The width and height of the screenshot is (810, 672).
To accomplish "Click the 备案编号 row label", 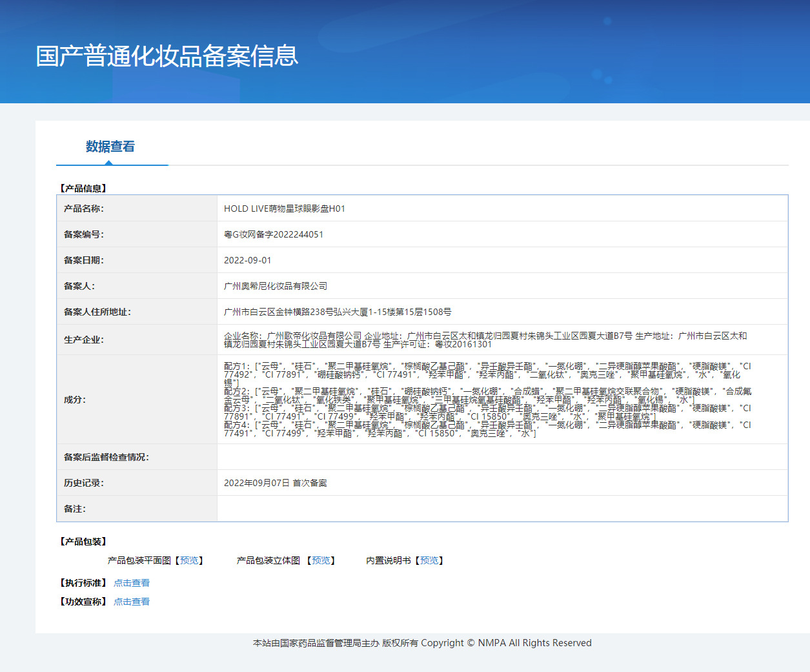I will click(84, 234).
